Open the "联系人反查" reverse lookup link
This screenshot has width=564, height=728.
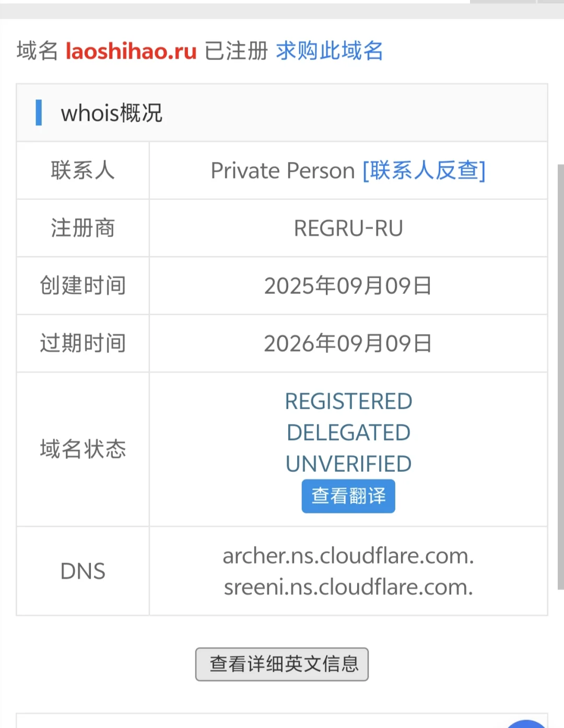424,171
